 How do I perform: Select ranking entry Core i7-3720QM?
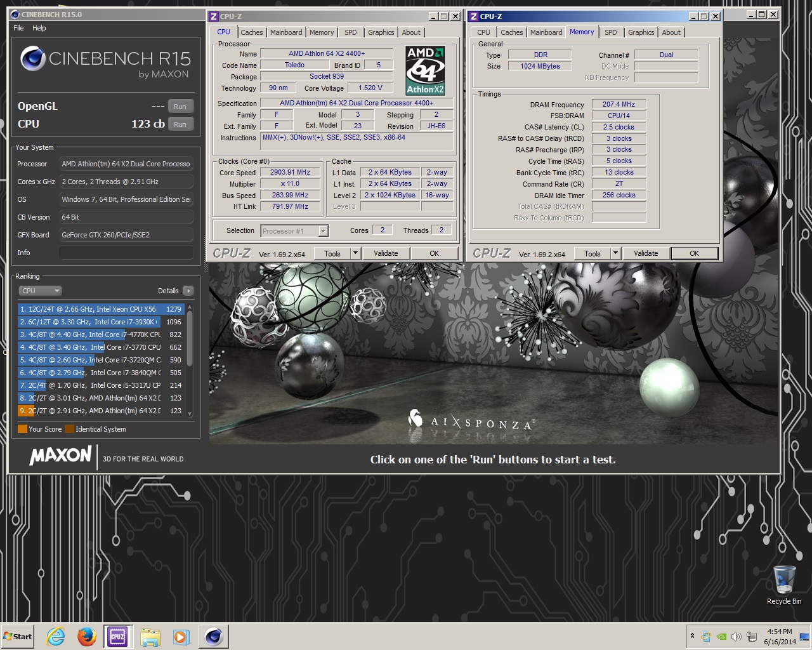coord(101,360)
